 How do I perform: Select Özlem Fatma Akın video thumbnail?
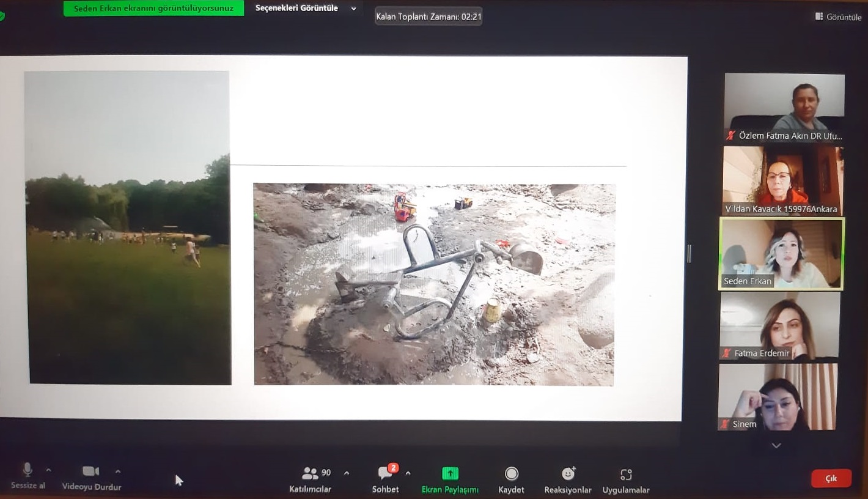(784, 108)
